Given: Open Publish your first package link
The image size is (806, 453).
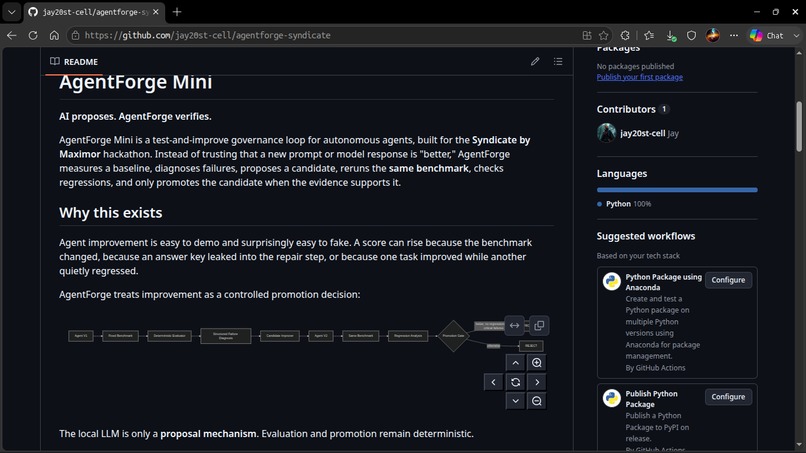Looking at the screenshot, I should pos(639,77).
